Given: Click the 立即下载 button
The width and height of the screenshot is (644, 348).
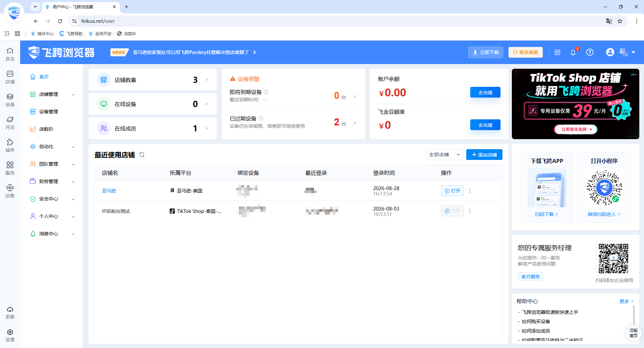Looking at the screenshot, I should [x=486, y=52].
